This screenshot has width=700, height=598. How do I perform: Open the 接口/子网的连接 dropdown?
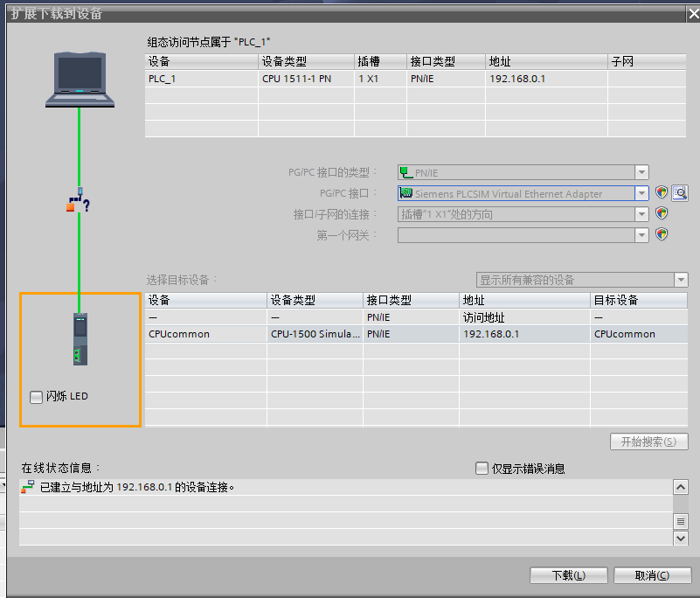(x=641, y=214)
